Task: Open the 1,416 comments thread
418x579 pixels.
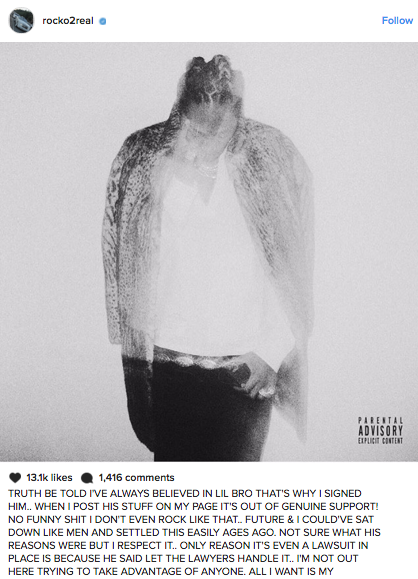Action: [136, 477]
